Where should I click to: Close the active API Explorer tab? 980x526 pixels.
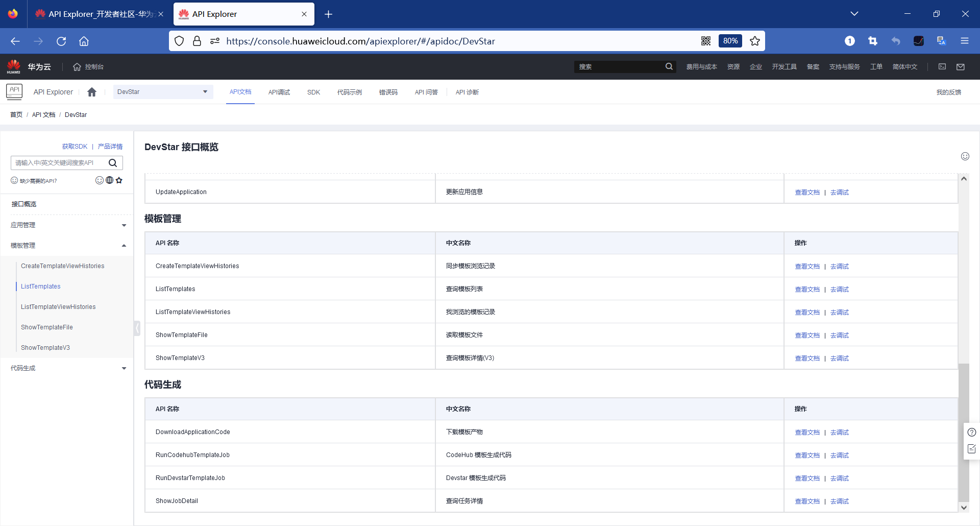[304, 14]
